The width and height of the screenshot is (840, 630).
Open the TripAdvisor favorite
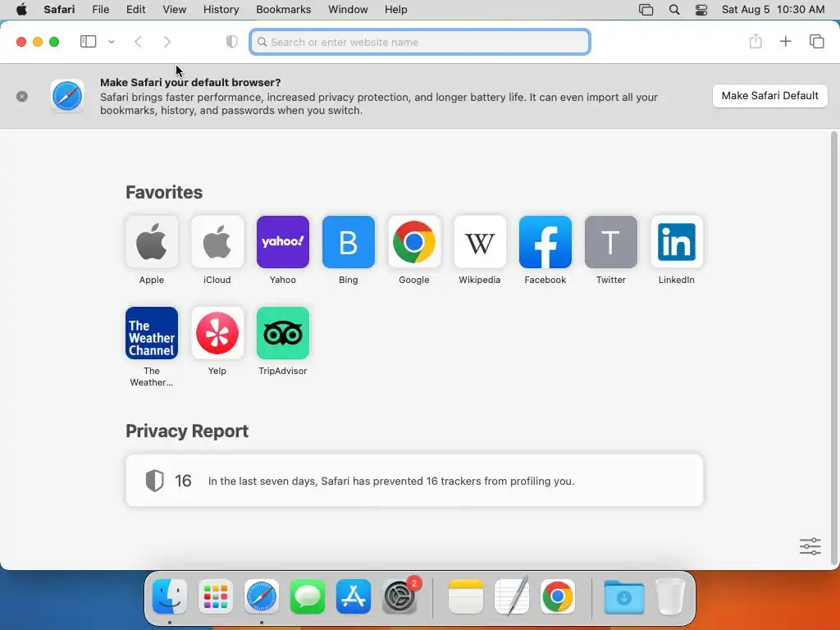coord(283,333)
